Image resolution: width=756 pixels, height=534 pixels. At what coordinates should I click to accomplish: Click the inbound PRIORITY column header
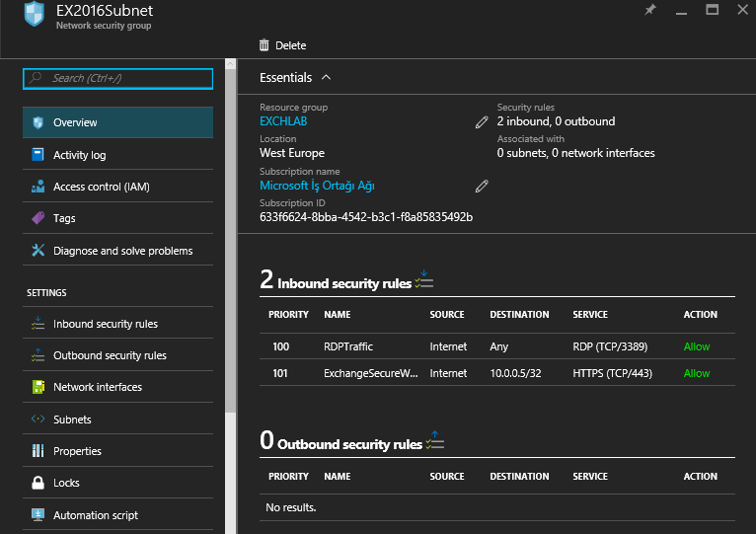tap(288, 315)
